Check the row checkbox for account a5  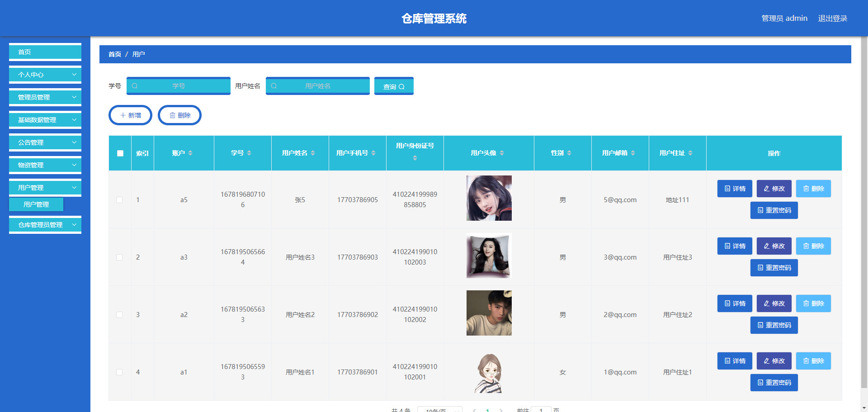pos(119,200)
